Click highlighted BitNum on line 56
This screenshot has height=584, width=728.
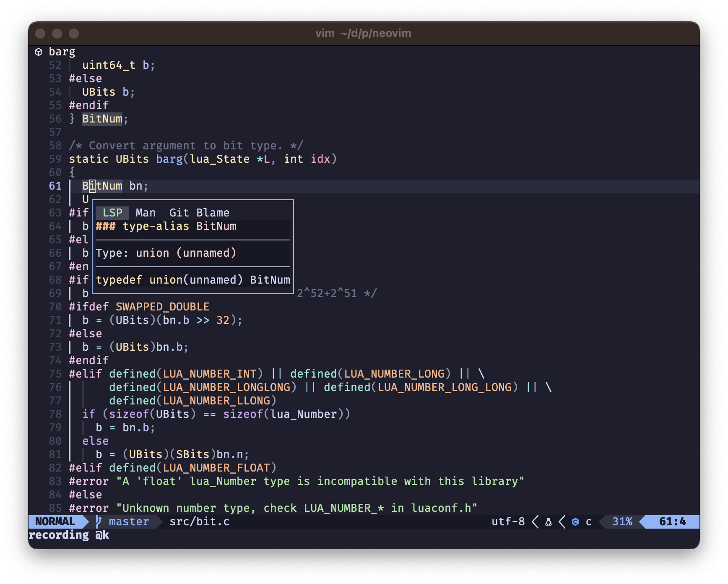pyautogui.click(x=102, y=119)
